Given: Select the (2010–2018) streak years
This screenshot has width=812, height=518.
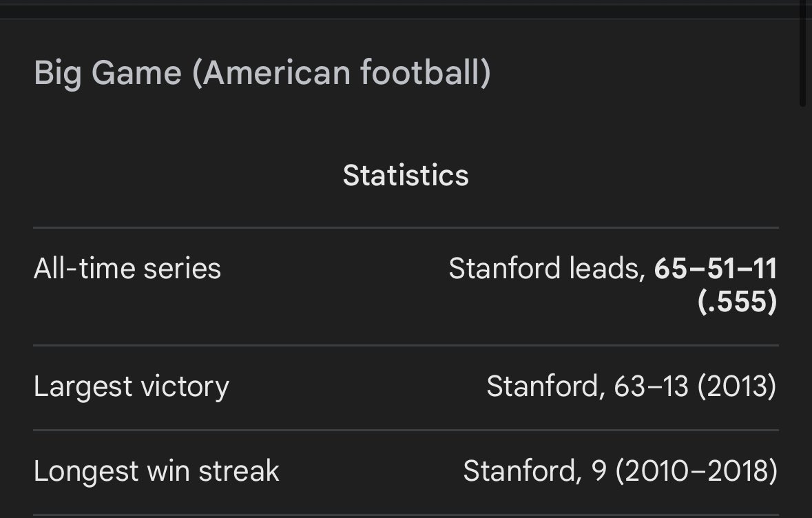Looking at the screenshot, I should (x=696, y=471).
